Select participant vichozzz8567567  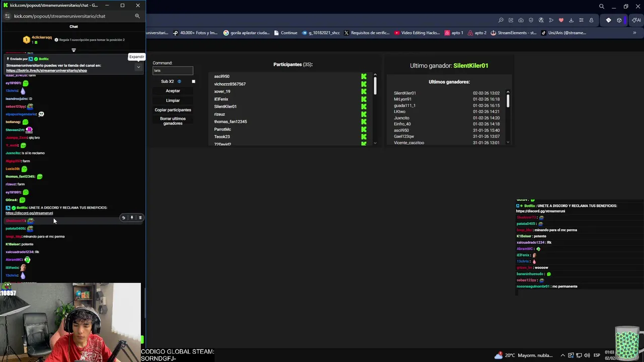[230, 84]
